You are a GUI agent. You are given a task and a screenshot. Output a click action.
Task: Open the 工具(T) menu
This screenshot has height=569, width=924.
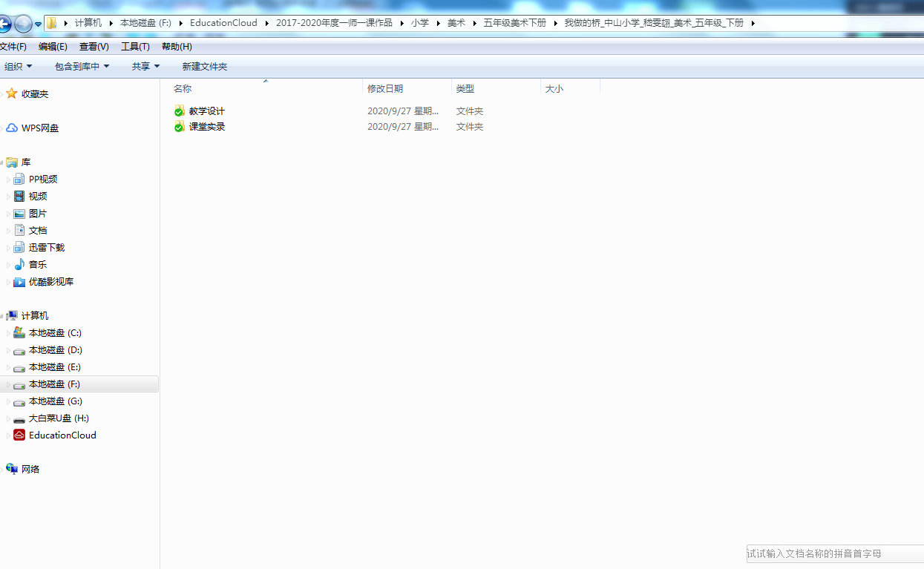coord(135,47)
